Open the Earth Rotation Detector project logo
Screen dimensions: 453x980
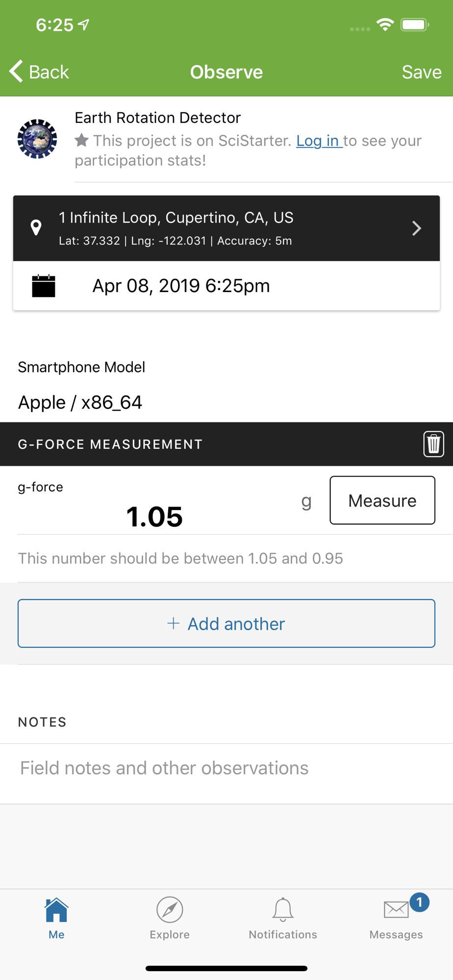[37, 139]
